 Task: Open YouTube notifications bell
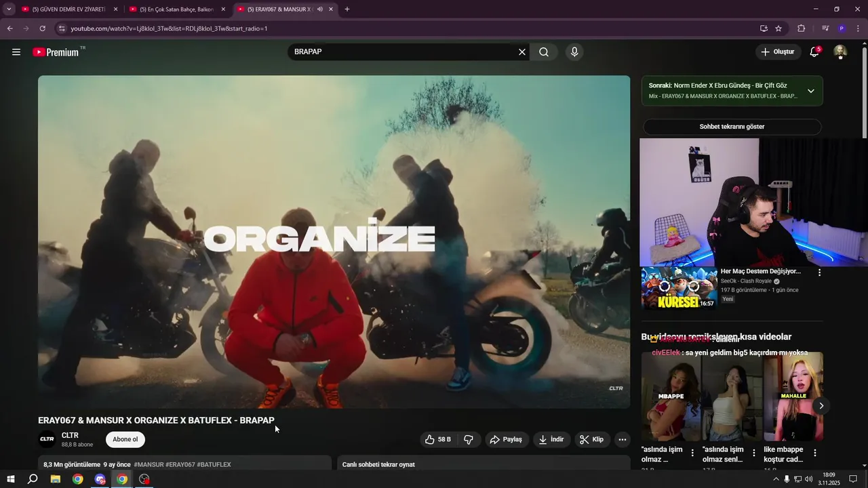[x=814, y=52]
